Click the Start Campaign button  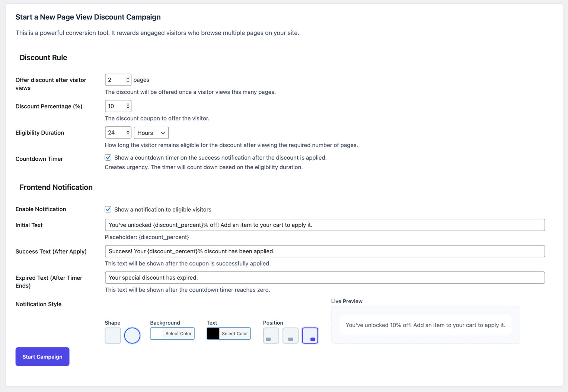point(42,356)
